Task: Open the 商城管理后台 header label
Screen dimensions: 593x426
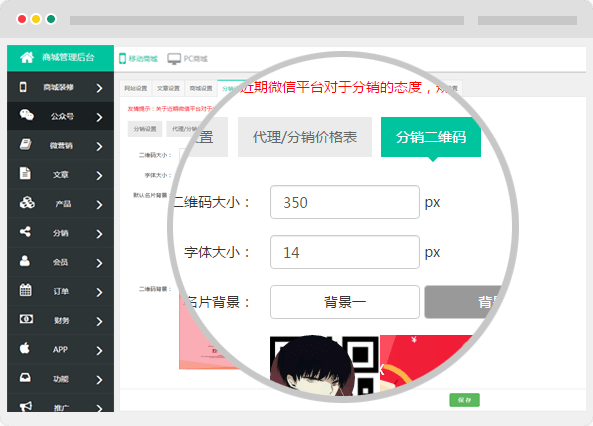Action: coord(68,58)
